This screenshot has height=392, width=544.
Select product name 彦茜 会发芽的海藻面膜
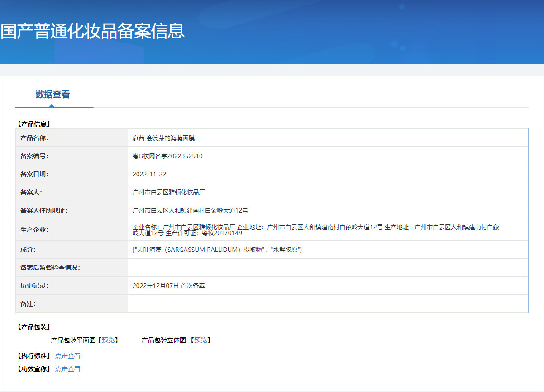pos(163,138)
